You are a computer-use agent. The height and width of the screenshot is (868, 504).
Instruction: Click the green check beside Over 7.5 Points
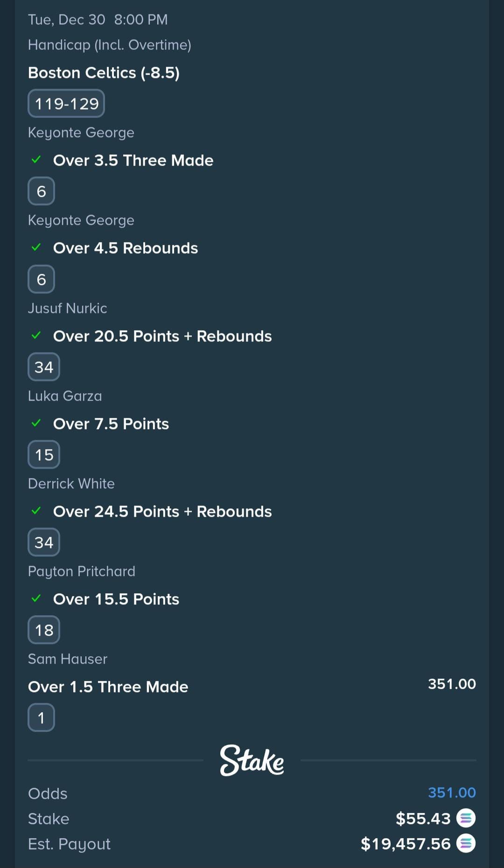tap(36, 424)
